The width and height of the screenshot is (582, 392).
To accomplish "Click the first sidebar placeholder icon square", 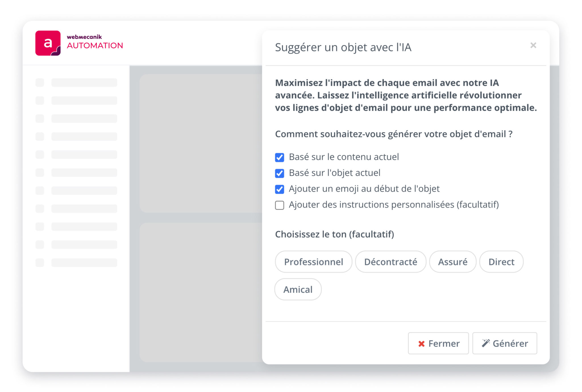I will (x=40, y=83).
